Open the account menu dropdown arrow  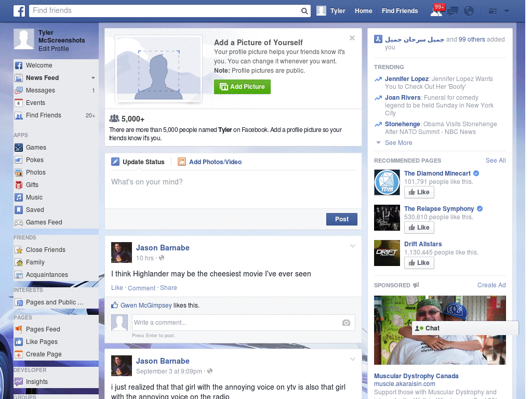tap(507, 11)
